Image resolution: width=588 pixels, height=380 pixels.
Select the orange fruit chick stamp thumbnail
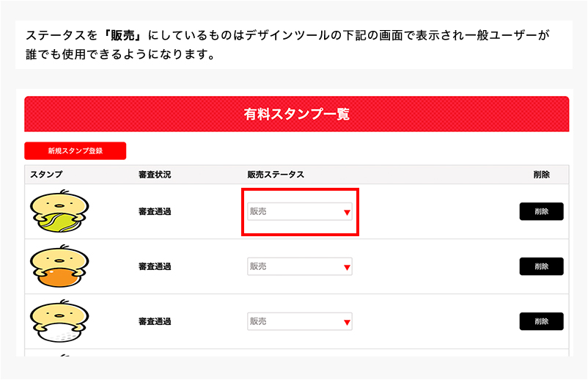[59, 266]
